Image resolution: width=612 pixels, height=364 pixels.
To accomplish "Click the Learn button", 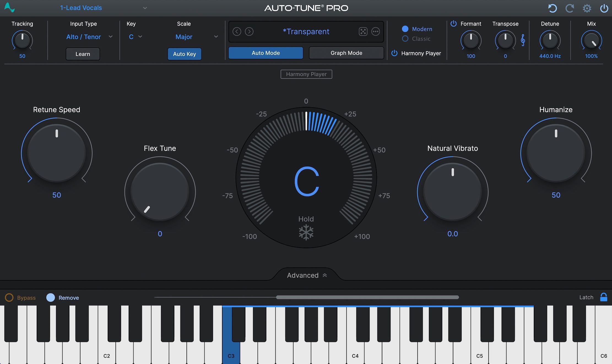I will pos(83,54).
